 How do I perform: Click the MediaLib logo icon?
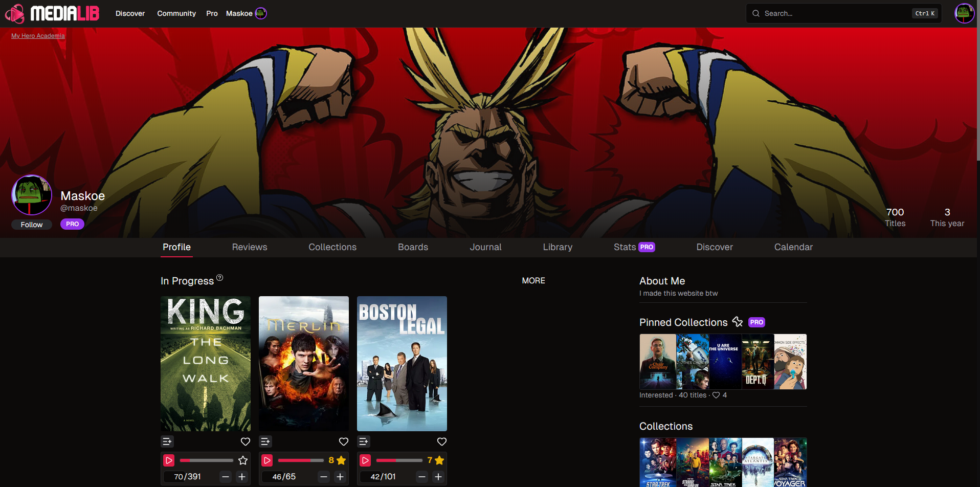point(15,14)
